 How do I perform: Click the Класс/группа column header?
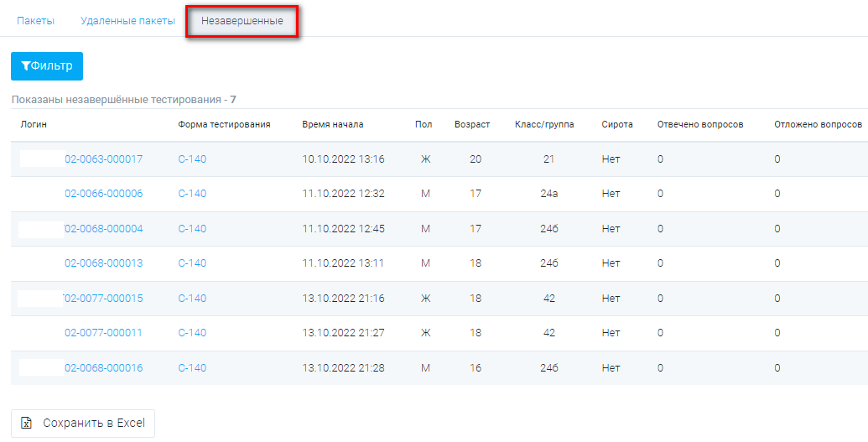coord(544,125)
